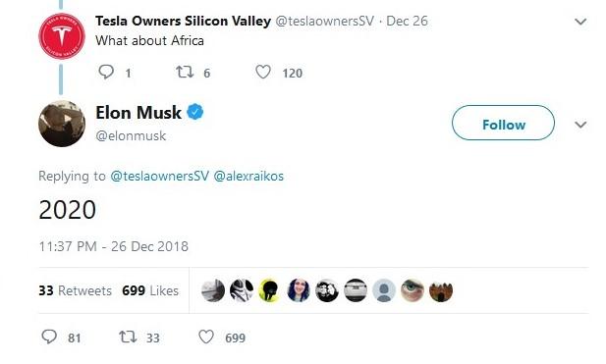The height and width of the screenshot is (364, 606).
Task: Click the blue verified badge
Action: (x=195, y=112)
